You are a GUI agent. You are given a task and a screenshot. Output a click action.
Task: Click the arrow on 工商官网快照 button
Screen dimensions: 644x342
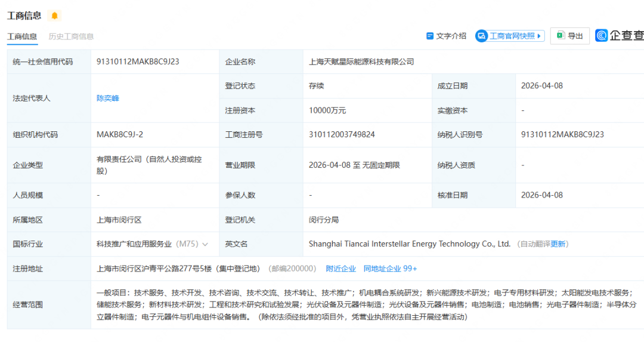click(540, 36)
